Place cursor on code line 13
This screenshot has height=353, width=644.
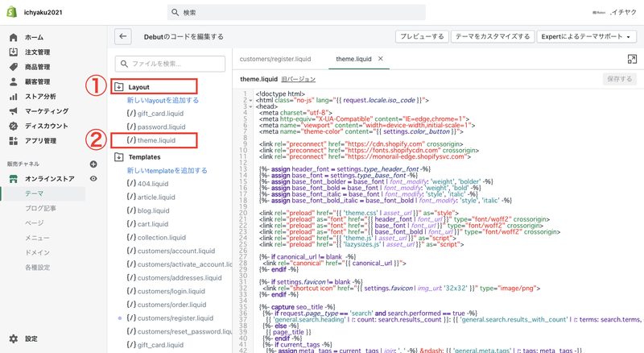(345, 169)
